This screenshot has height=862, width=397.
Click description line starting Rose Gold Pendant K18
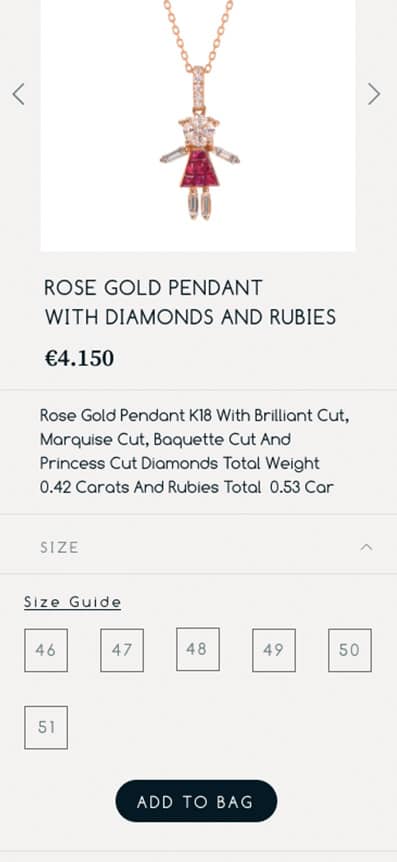pos(194,416)
